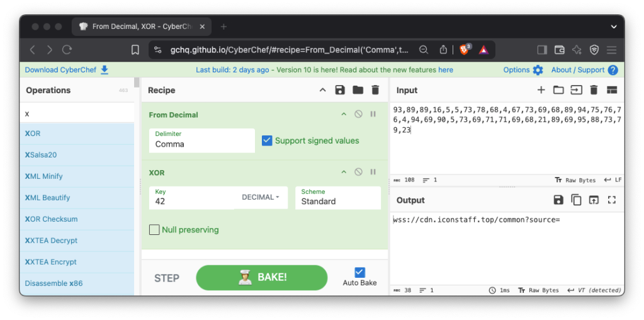Go forward in browser history

[50, 50]
